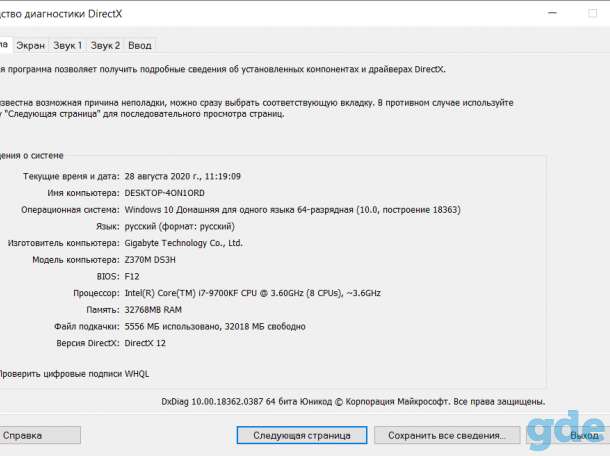
Task: Minimize the DirectX diagnostic window
Action: point(552,13)
